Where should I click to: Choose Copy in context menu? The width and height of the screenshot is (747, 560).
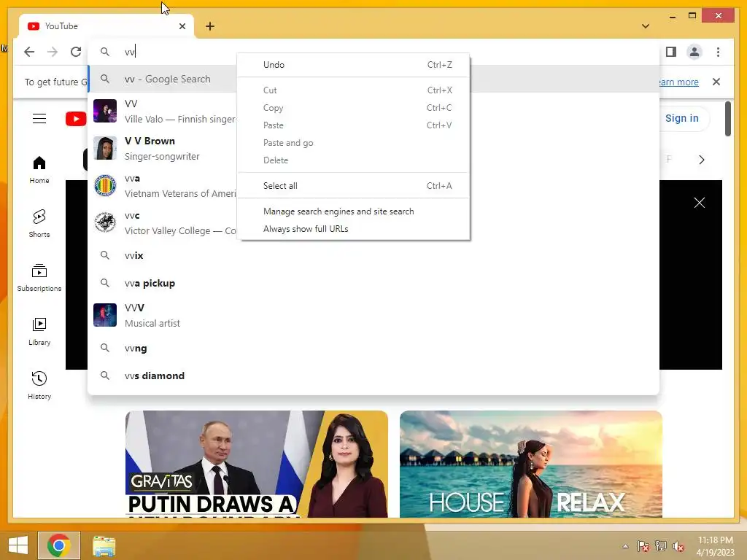(354, 108)
